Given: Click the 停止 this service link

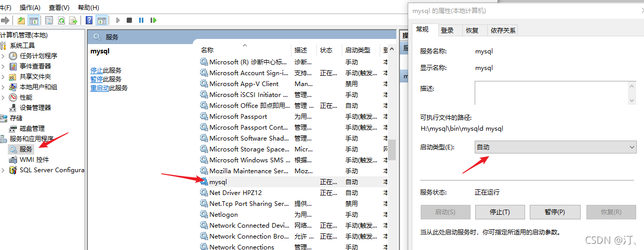Looking at the screenshot, I should [97, 71].
